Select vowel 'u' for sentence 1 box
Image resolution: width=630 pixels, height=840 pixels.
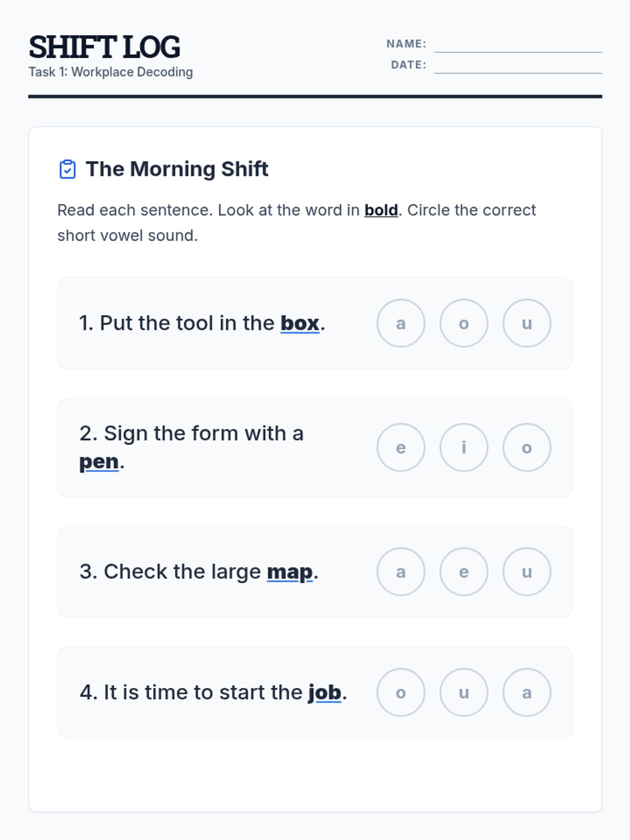point(527,323)
